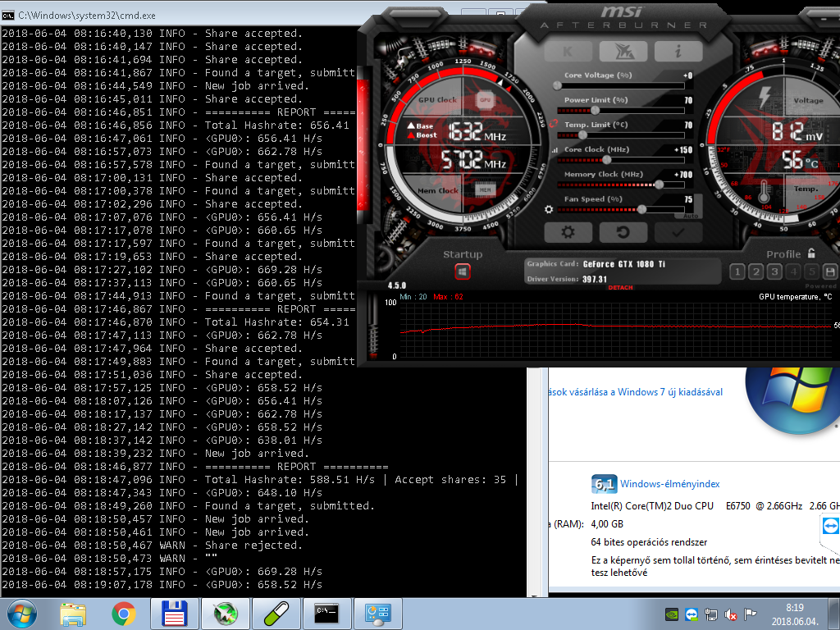Click the MEM chip icon on clock gauge

point(485,190)
